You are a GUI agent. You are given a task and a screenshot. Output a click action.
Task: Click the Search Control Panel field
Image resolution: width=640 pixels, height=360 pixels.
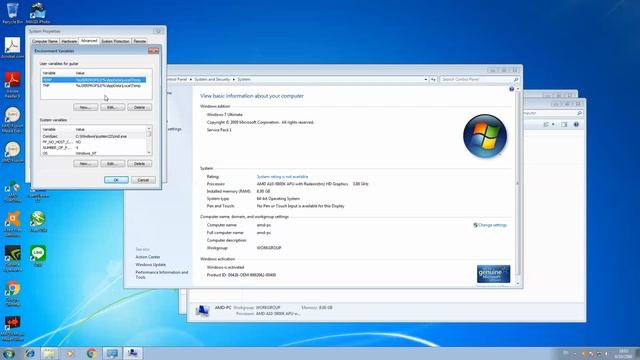(x=480, y=79)
